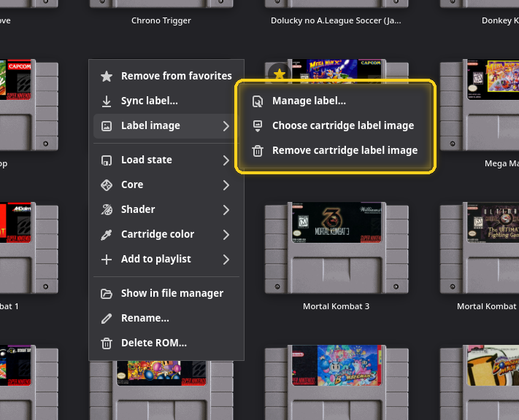The height and width of the screenshot is (420, 519).
Task: Select the Ultimate Mortal Kombat cartridge
Action: pyautogui.click(x=480, y=247)
